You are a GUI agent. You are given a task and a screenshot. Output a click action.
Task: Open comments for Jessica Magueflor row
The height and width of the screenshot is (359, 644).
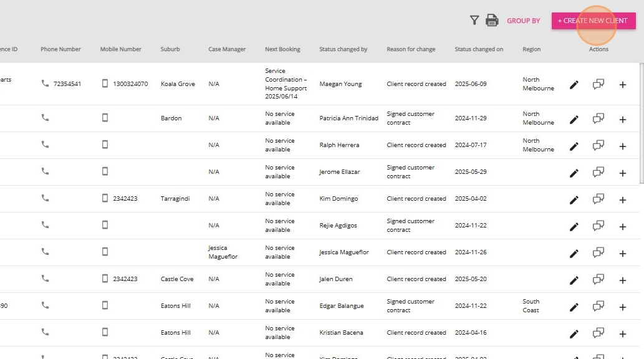pyautogui.click(x=598, y=252)
